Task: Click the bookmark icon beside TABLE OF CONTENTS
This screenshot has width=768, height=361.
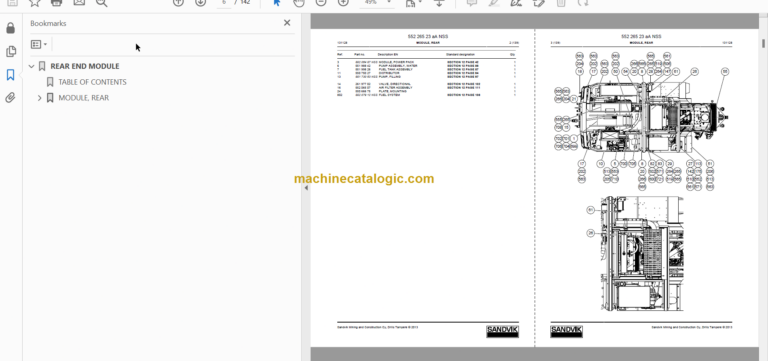Action: 50,82
